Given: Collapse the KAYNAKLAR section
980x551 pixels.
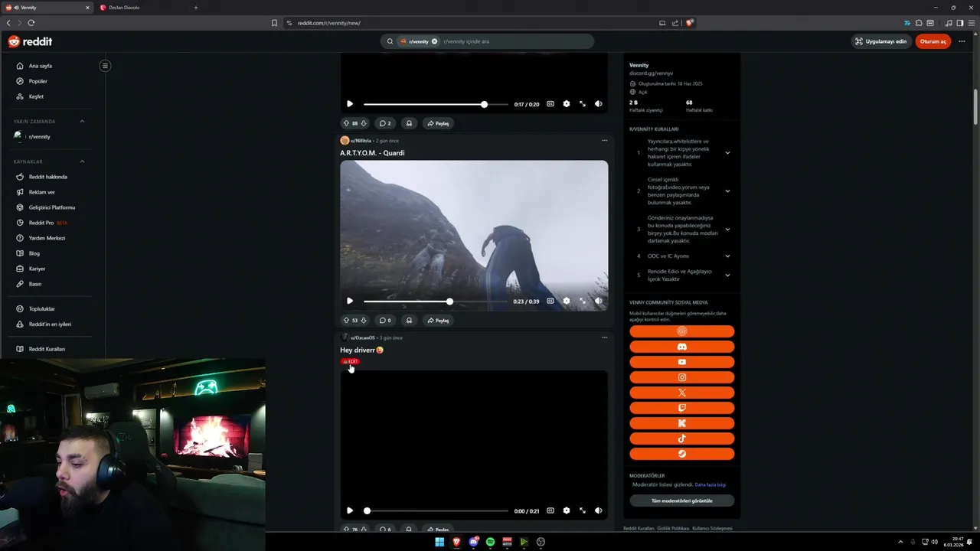Looking at the screenshot, I should 82,161.
